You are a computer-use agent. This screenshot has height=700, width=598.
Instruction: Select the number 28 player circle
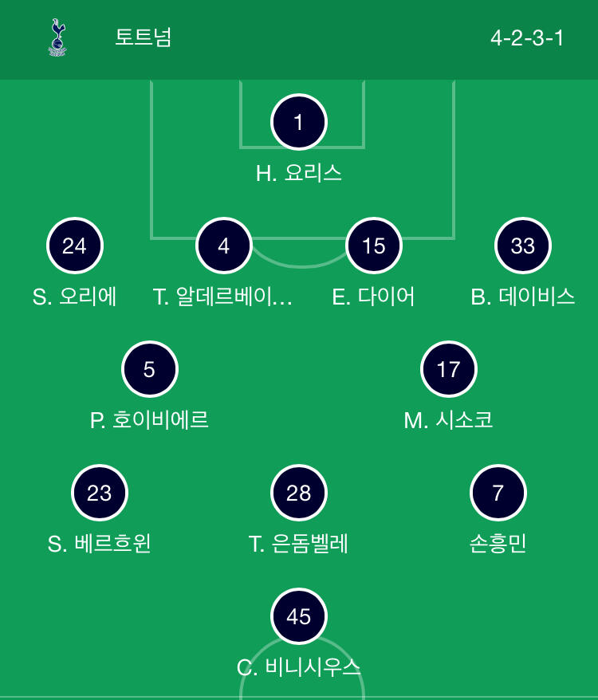pyautogui.click(x=299, y=493)
